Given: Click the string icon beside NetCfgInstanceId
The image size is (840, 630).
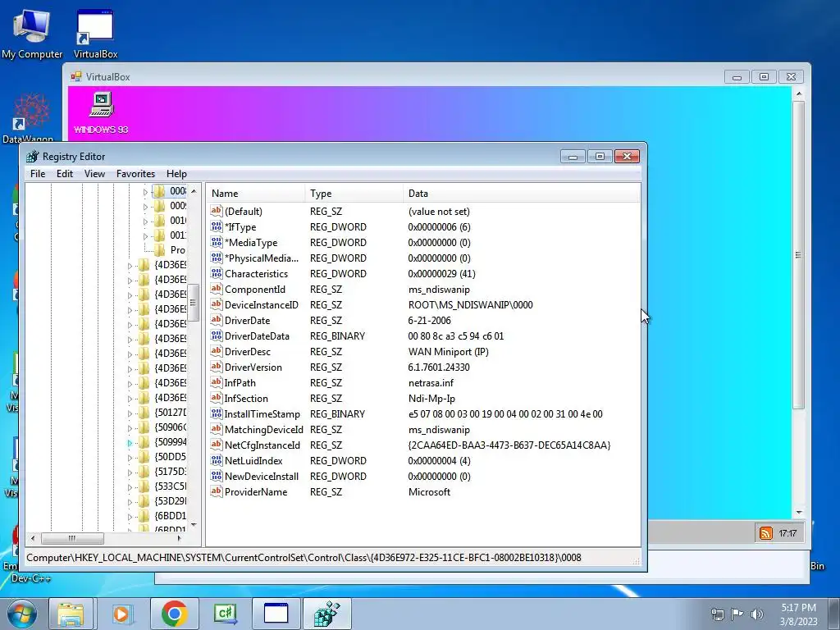Looking at the screenshot, I should [217, 445].
